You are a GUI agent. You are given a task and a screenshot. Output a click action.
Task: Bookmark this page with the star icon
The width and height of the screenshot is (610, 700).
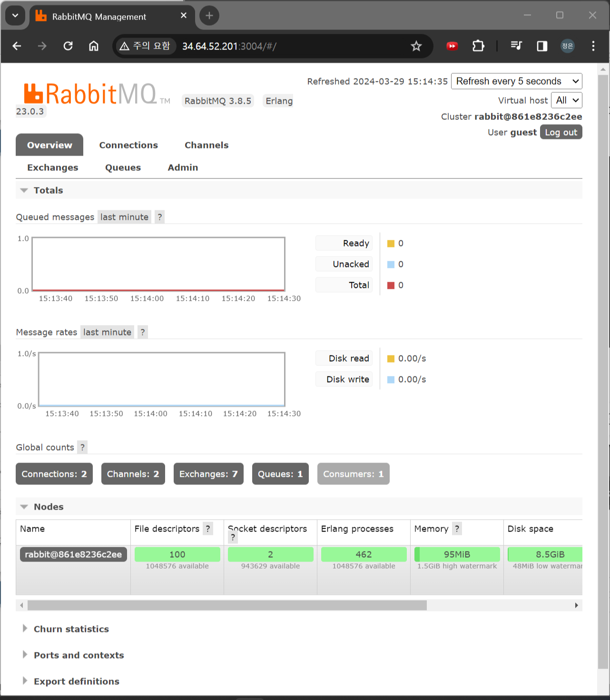pyautogui.click(x=416, y=46)
